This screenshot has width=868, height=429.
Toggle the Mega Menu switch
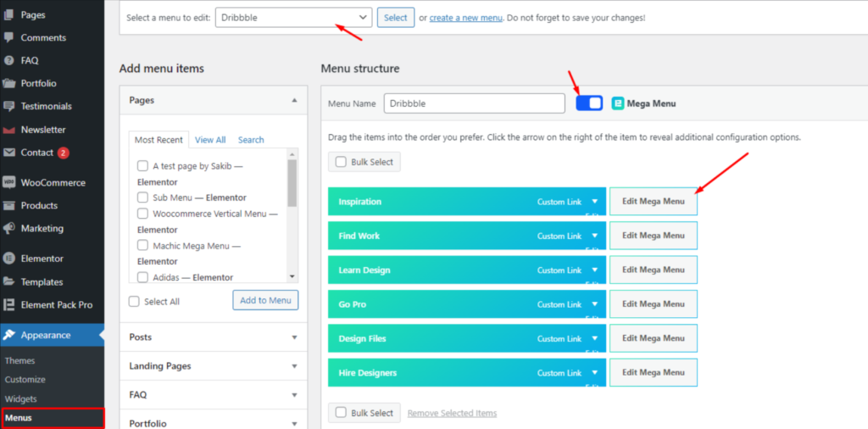pos(588,103)
